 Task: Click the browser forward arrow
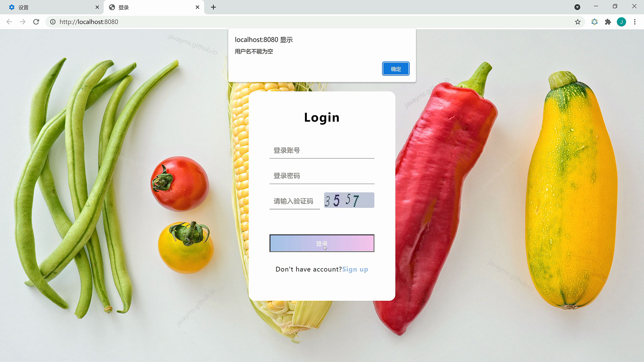22,22
